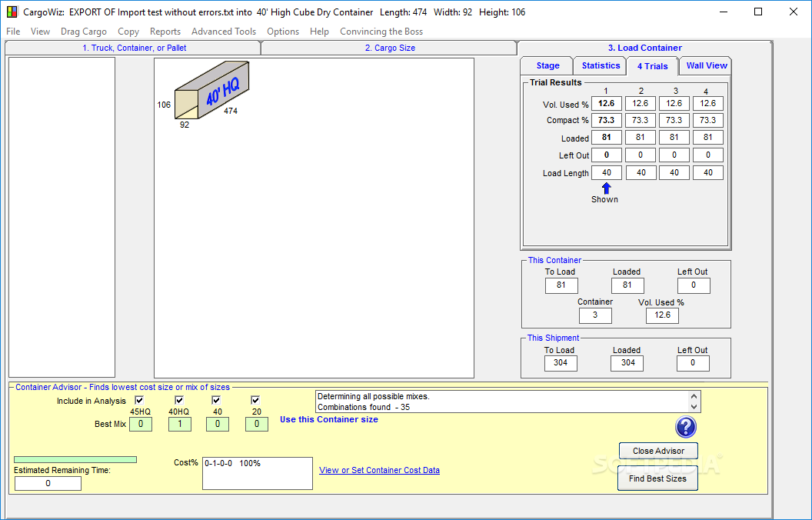Open the View menu
812x520 pixels.
[41, 32]
